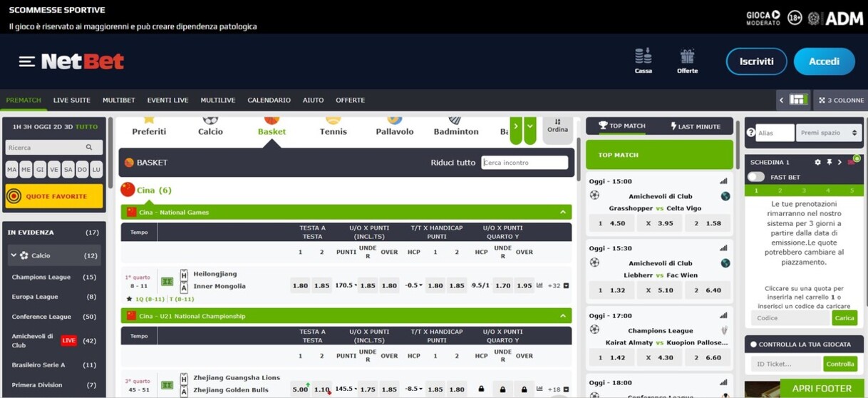
Task: Toggle Monday MA day filter
Action: click(x=11, y=169)
